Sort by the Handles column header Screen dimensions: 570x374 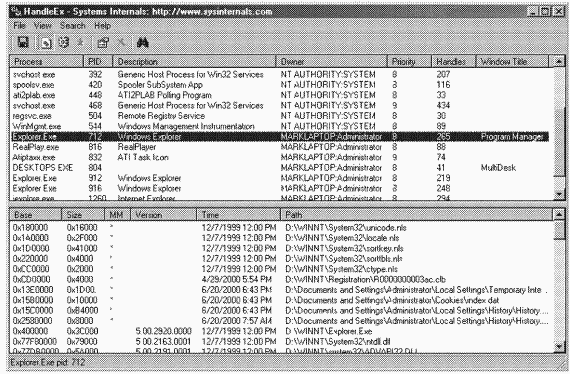click(x=454, y=61)
